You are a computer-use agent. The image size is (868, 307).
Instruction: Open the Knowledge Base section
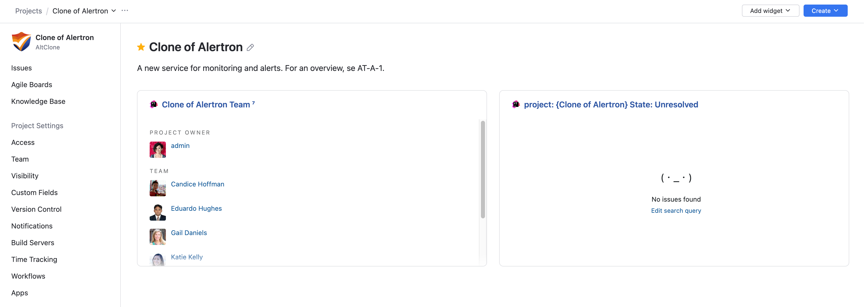point(38,101)
